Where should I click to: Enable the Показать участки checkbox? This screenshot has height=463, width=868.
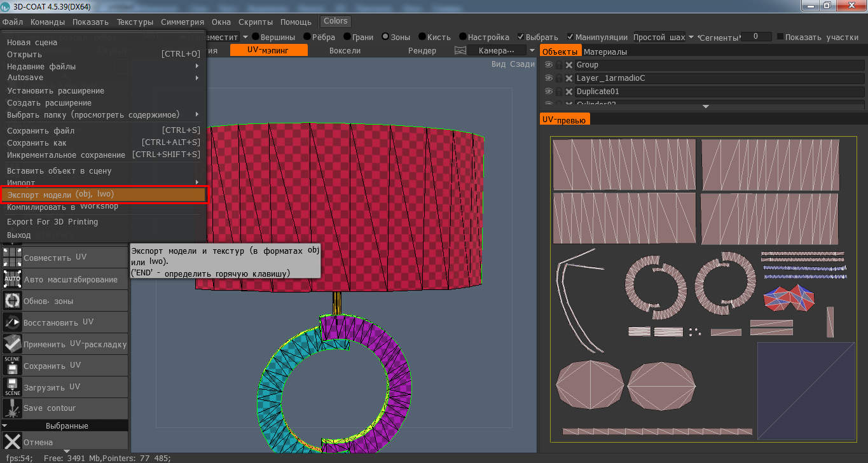780,38
